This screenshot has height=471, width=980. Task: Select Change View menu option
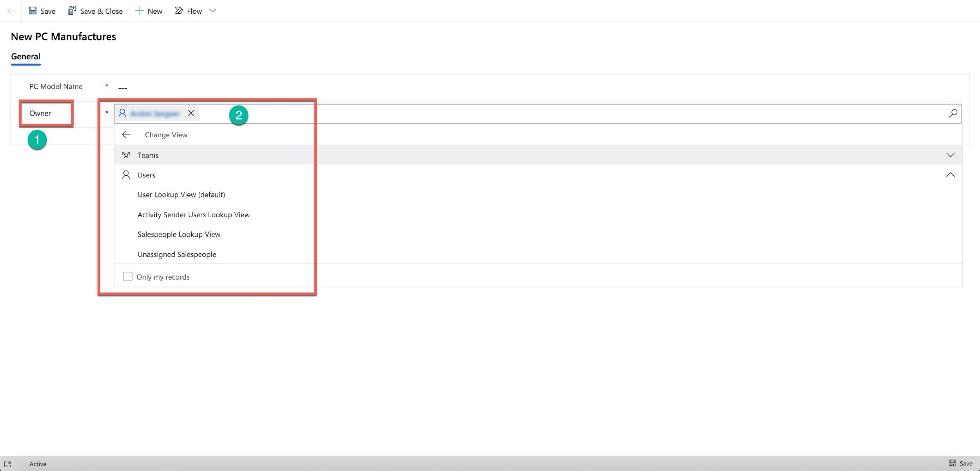pyautogui.click(x=166, y=135)
